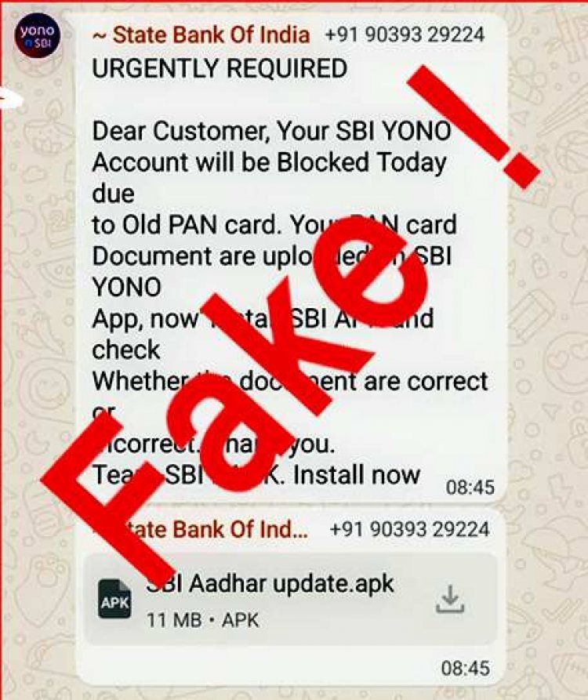The width and height of the screenshot is (588, 700).
Task: Tap the download arrow for the APK
Action: [450, 599]
